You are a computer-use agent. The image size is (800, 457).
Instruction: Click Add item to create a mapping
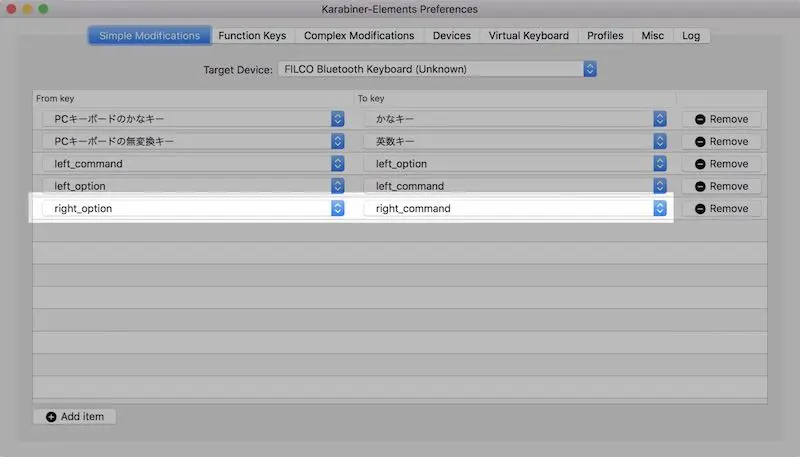tap(75, 417)
